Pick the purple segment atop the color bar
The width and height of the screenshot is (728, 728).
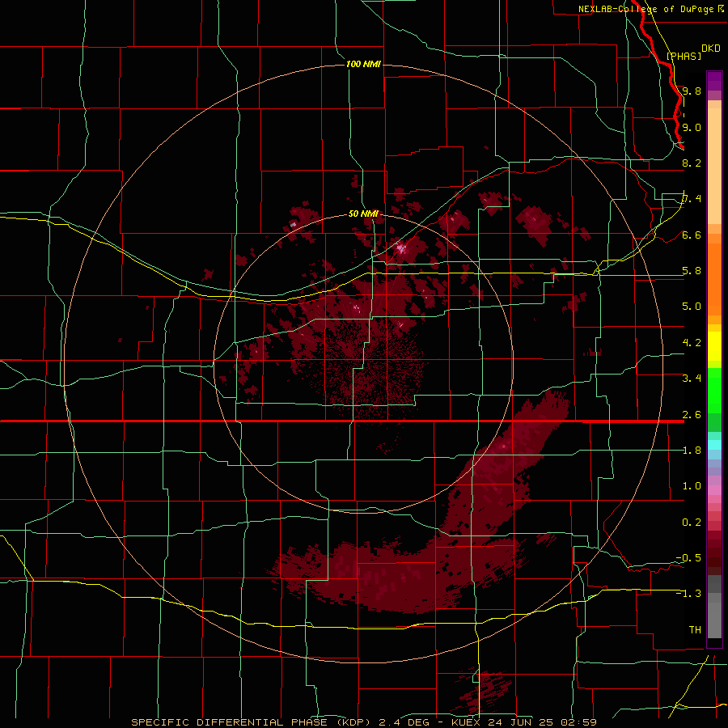(x=714, y=81)
